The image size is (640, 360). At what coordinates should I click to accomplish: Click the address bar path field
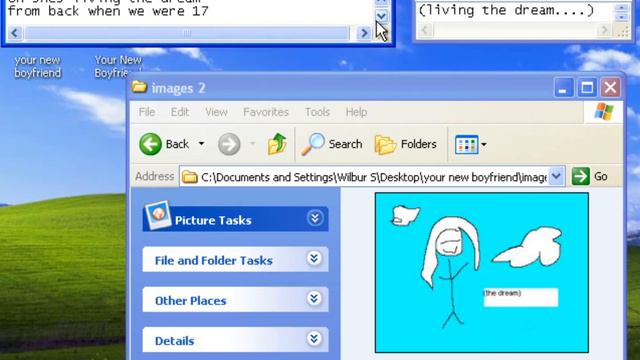click(x=373, y=177)
